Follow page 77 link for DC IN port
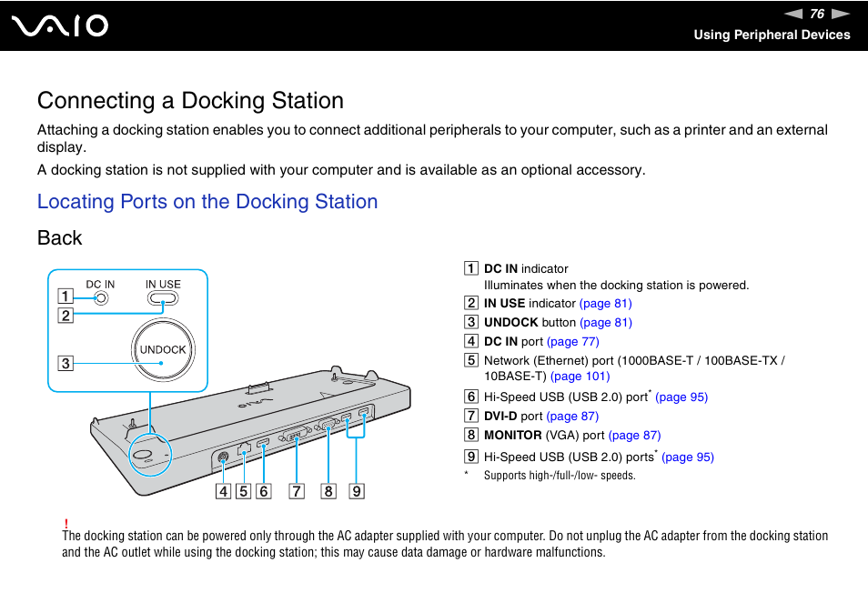 coord(573,341)
